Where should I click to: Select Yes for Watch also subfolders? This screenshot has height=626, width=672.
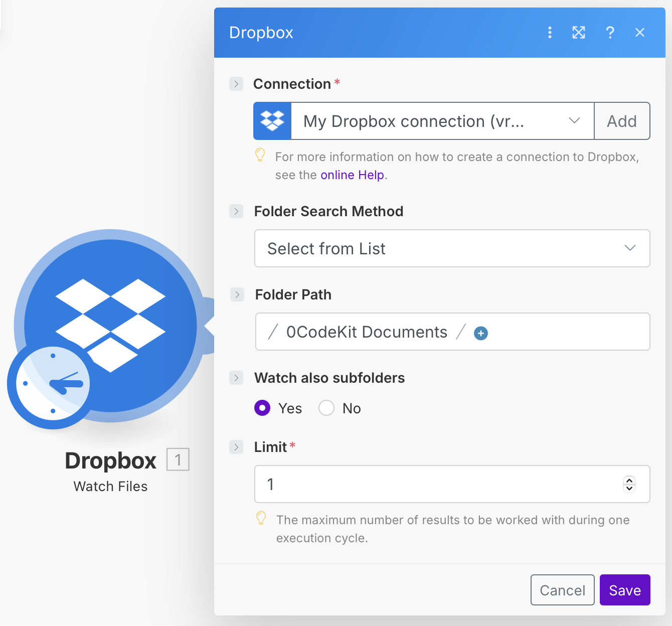tap(262, 408)
